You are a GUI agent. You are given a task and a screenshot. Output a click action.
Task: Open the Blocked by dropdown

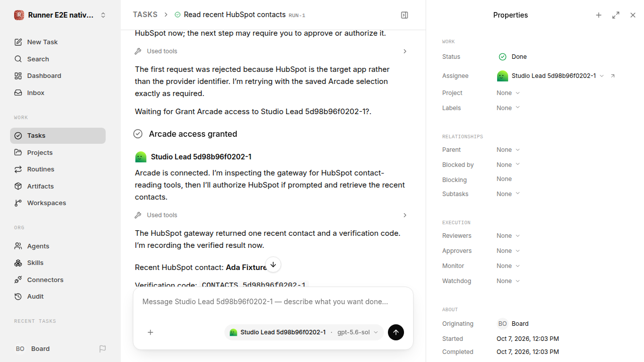(508, 165)
